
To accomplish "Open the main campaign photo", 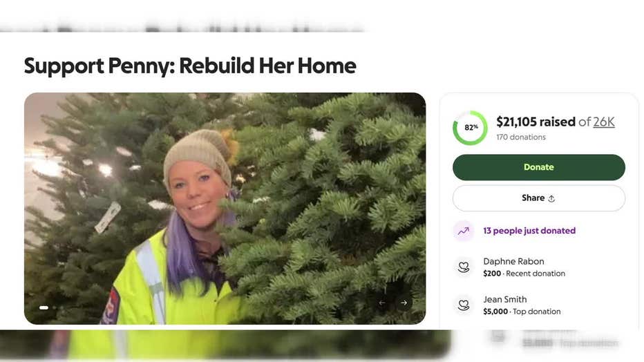I will coord(225,209).
